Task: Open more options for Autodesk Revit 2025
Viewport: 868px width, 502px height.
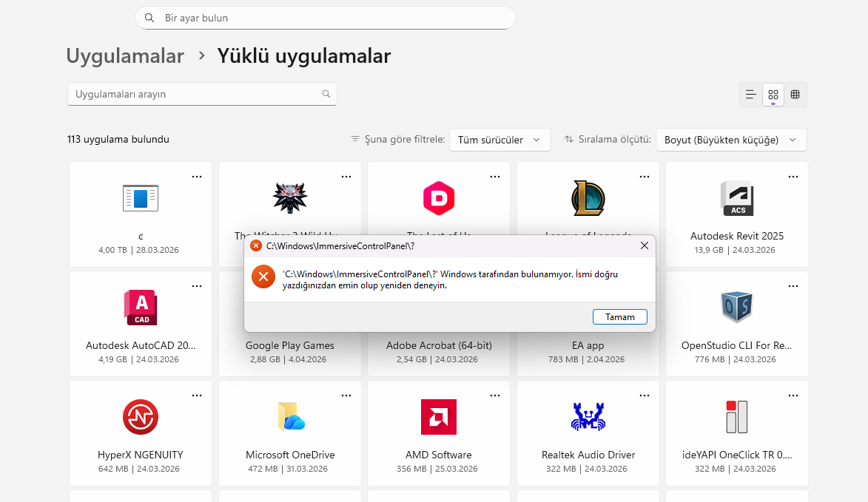Action: [793, 177]
